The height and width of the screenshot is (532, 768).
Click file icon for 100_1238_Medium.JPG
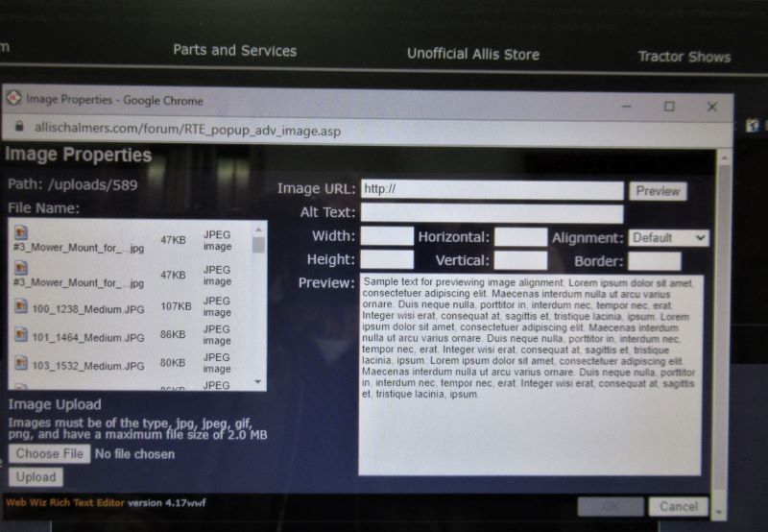click(x=20, y=306)
